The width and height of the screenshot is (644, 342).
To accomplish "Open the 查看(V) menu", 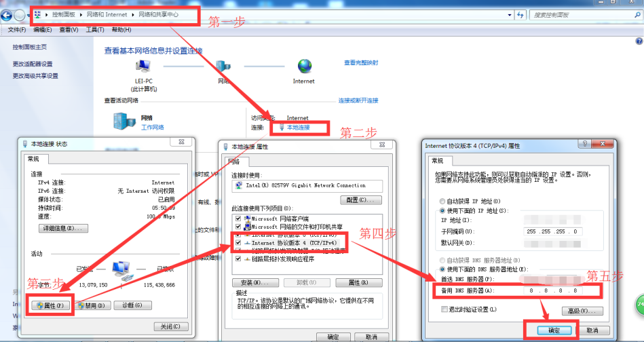I will tap(69, 30).
